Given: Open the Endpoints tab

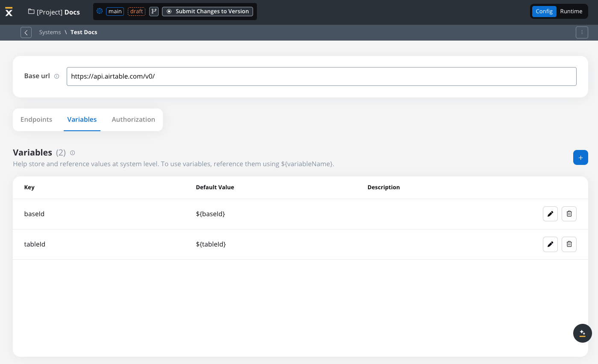Looking at the screenshot, I should (x=36, y=120).
